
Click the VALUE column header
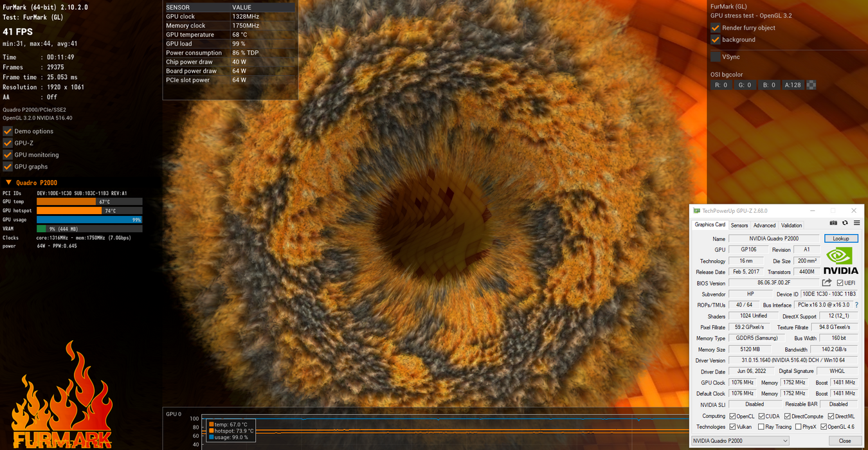click(263, 8)
